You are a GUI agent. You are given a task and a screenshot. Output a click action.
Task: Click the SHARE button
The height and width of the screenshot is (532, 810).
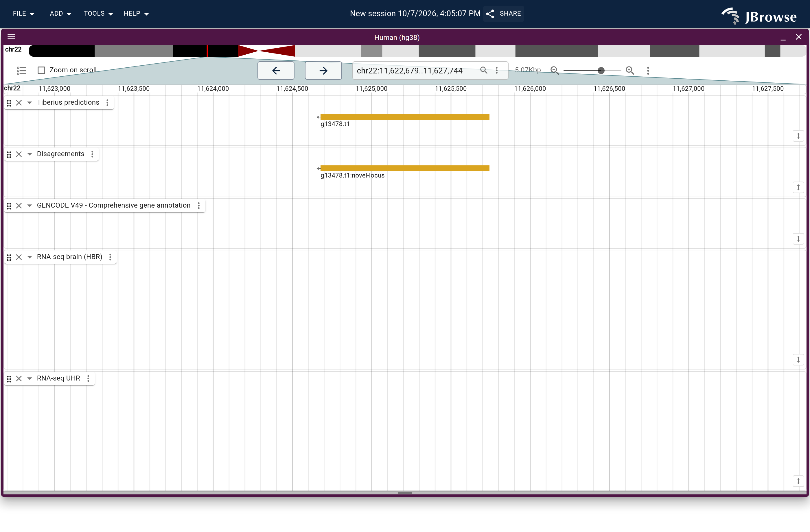(504, 14)
